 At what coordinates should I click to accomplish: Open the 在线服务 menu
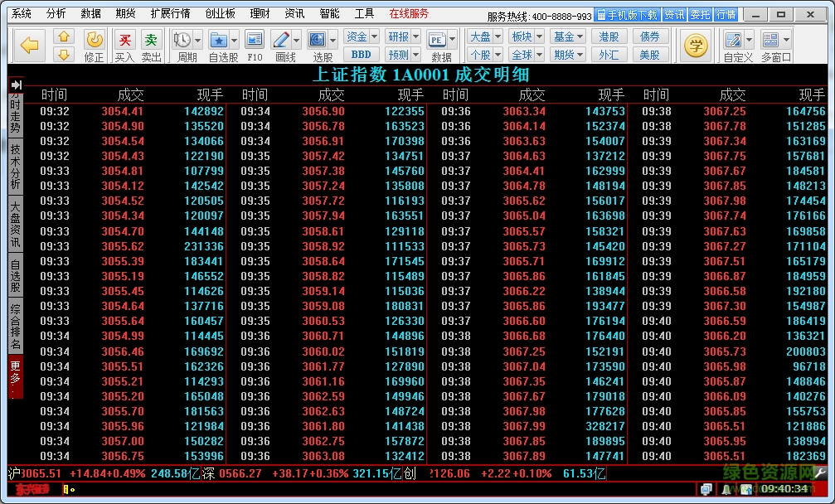tap(409, 14)
